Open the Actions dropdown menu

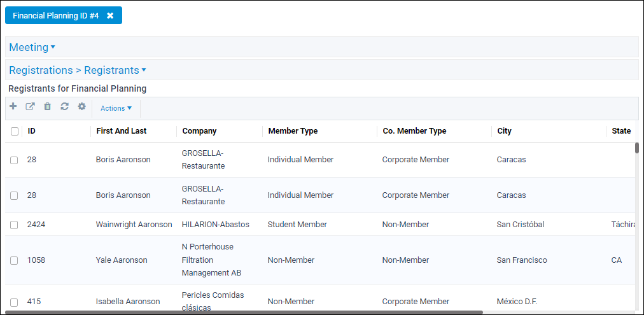coord(116,108)
